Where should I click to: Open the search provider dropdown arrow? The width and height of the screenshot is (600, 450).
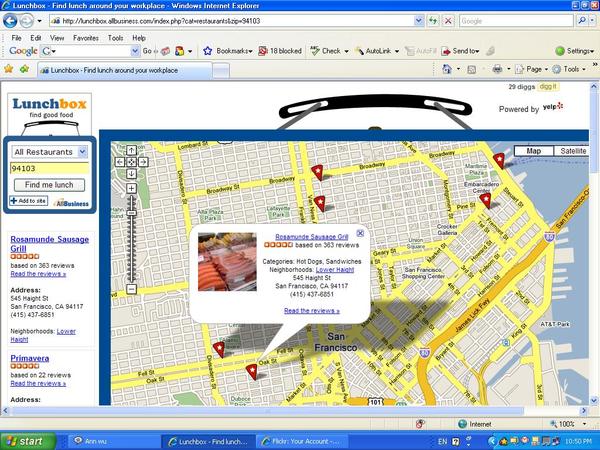[593, 21]
